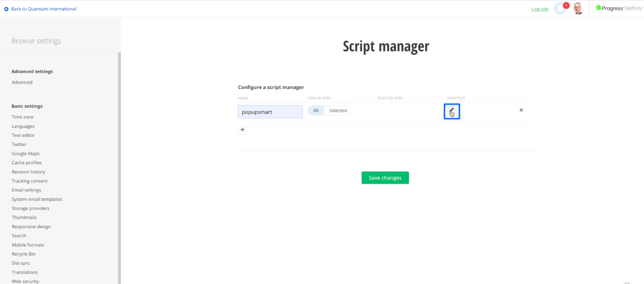This screenshot has height=284, width=644.
Task: Open Translations settings
Action: (x=25, y=272)
